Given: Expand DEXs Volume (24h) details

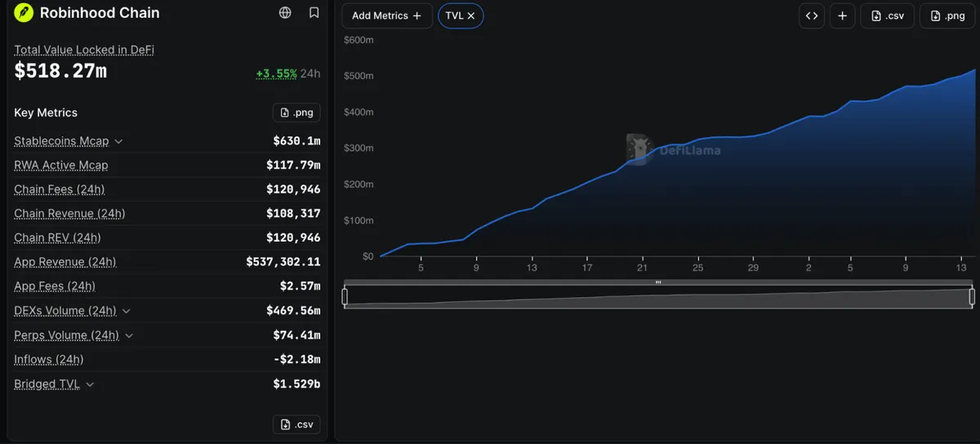Looking at the screenshot, I should click(127, 311).
